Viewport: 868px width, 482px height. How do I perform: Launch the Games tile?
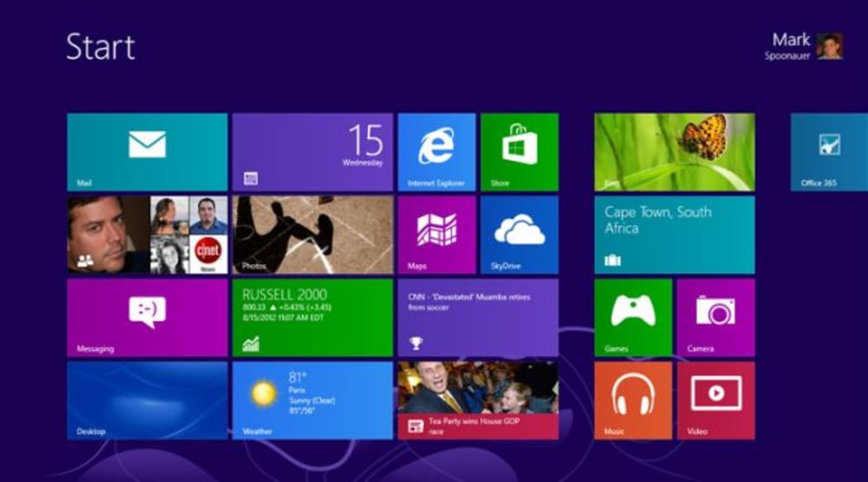634,318
